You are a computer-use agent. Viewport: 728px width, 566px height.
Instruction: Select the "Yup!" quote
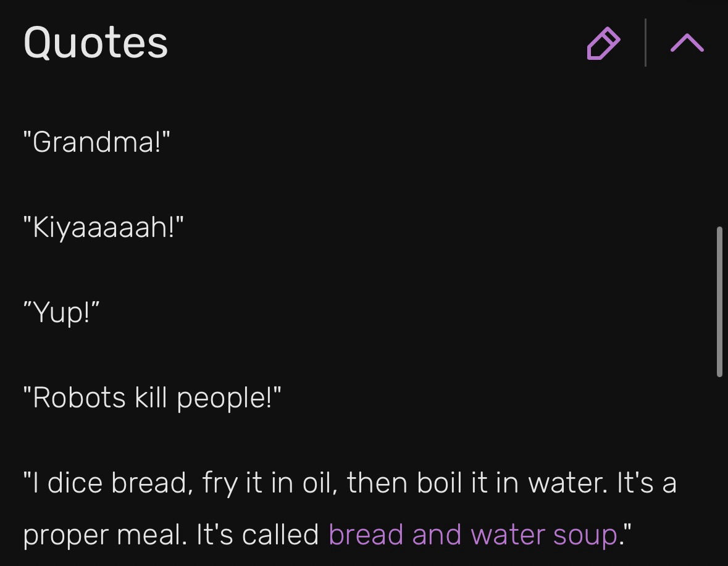pos(61,312)
